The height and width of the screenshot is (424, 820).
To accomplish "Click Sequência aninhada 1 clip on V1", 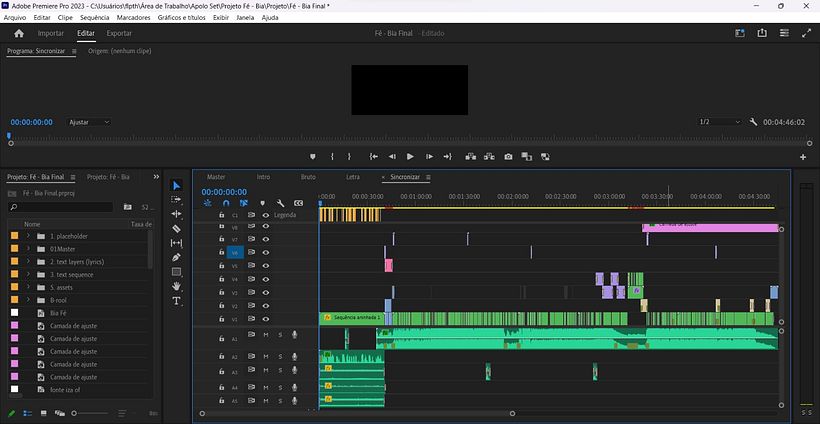I will (351, 317).
